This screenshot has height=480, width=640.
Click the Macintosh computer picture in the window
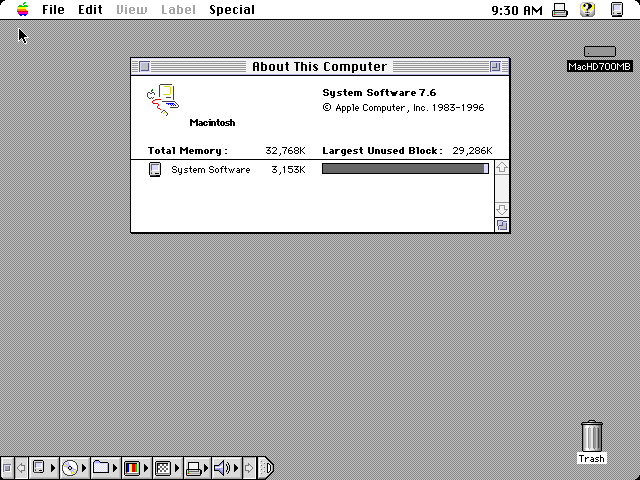(163, 99)
